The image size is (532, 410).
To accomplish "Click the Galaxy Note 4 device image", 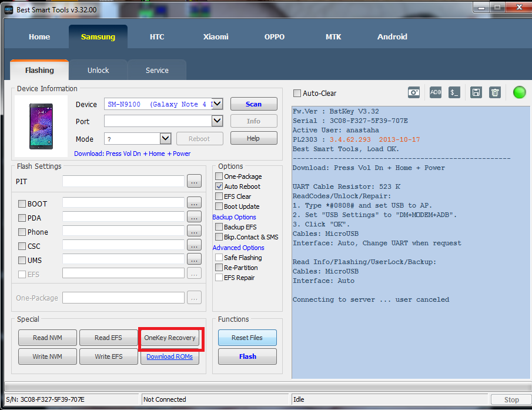I will point(41,126).
